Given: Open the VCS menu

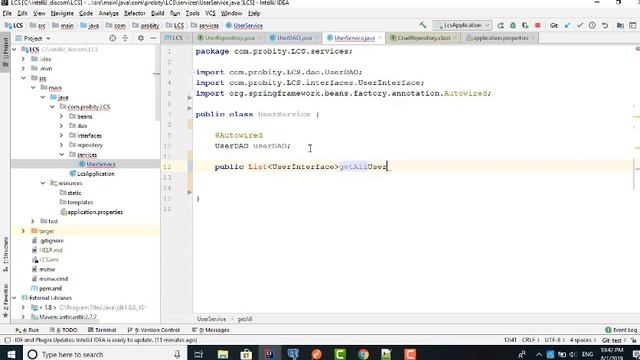Looking at the screenshot, I should coord(210,13).
